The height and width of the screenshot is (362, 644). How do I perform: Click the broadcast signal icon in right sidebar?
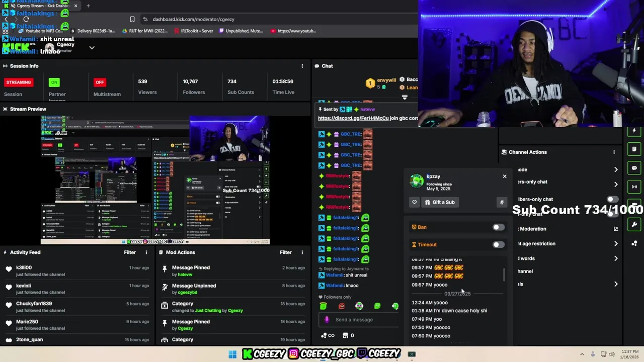pos(634,187)
